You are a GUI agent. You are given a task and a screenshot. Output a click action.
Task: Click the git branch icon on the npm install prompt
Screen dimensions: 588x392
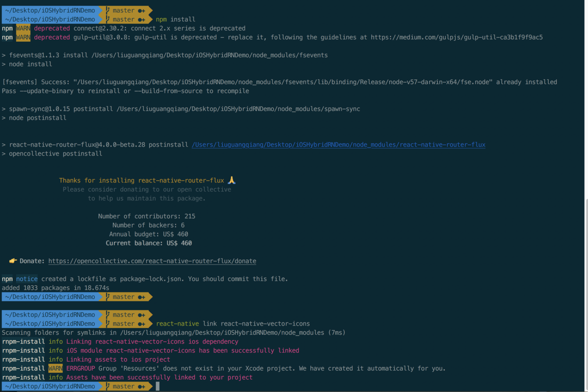pyautogui.click(x=108, y=19)
